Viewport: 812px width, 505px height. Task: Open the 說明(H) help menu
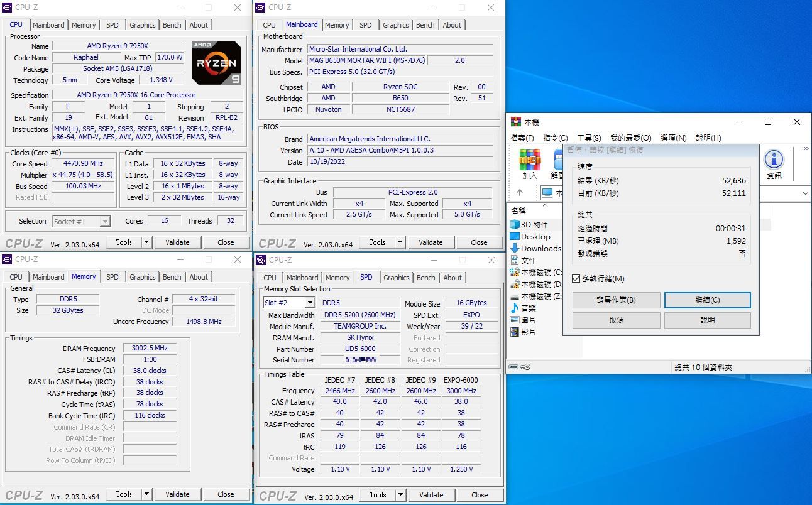pos(708,138)
